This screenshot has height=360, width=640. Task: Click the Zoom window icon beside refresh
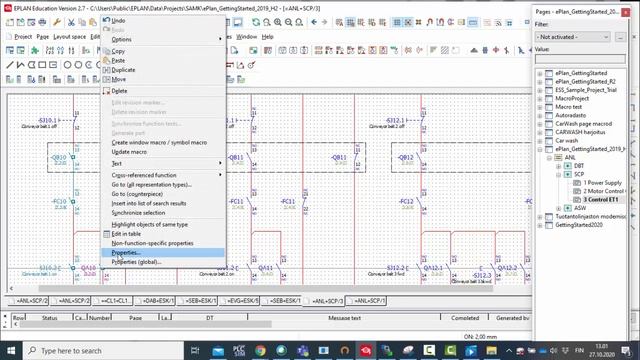pyautogui.click(x=267, y=22)
